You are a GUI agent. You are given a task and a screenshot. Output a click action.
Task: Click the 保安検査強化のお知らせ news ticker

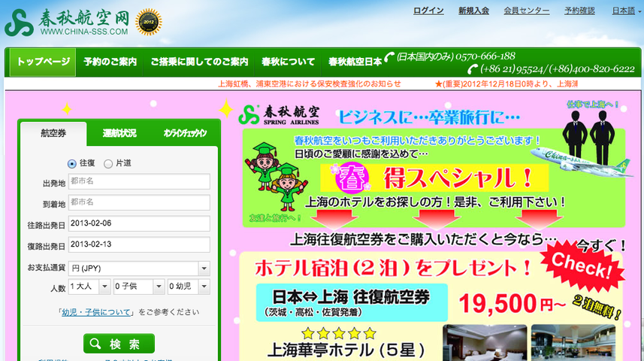(310, 84)
